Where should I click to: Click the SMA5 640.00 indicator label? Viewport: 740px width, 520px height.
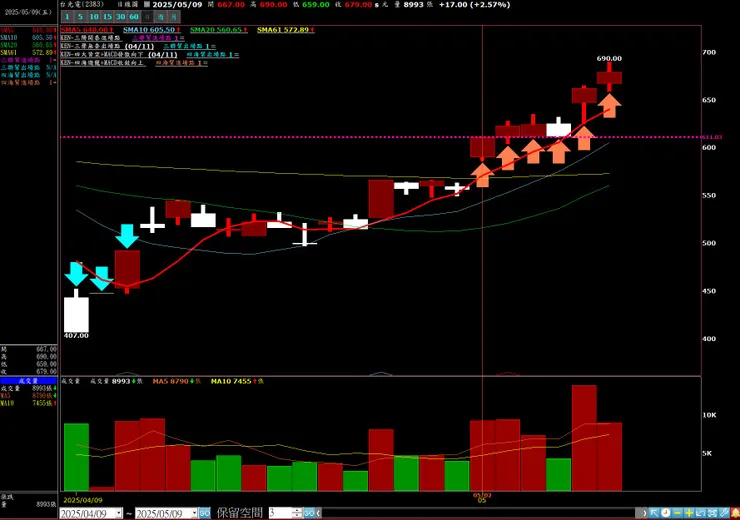(x=87, y=30)
